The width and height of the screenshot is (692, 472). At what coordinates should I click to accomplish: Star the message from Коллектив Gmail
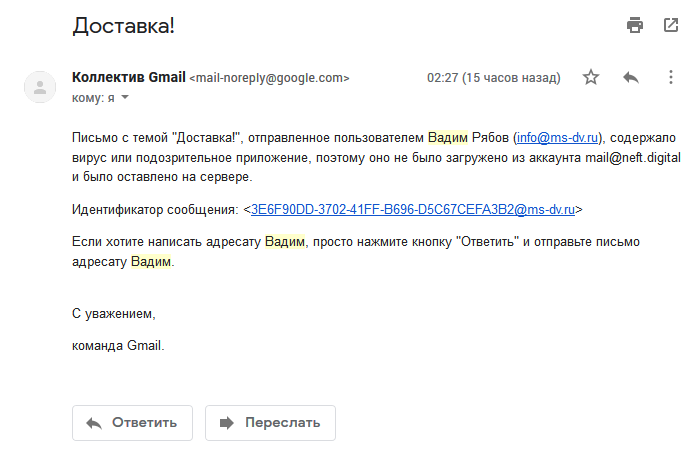(591, 78)
